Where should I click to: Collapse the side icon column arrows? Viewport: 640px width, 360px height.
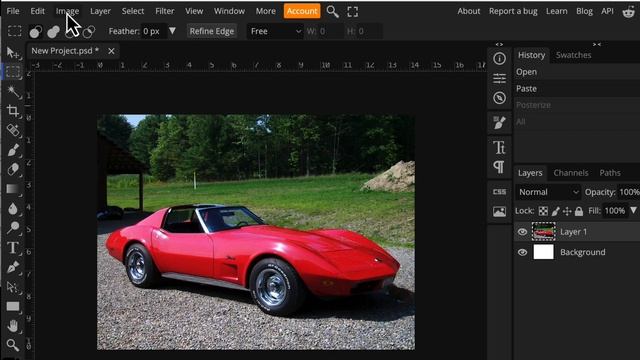pyautogui.click(x=499, y=44)
